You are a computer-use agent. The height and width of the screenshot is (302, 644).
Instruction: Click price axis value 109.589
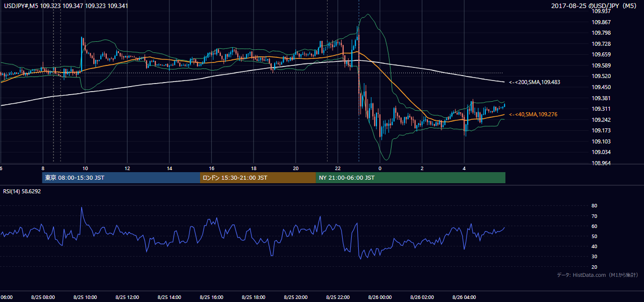pos(601,65)
